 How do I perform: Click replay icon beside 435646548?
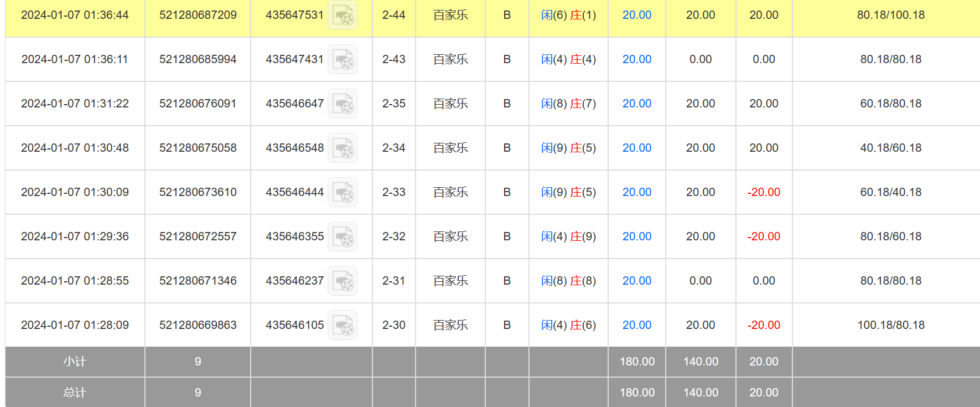(343, 148)
